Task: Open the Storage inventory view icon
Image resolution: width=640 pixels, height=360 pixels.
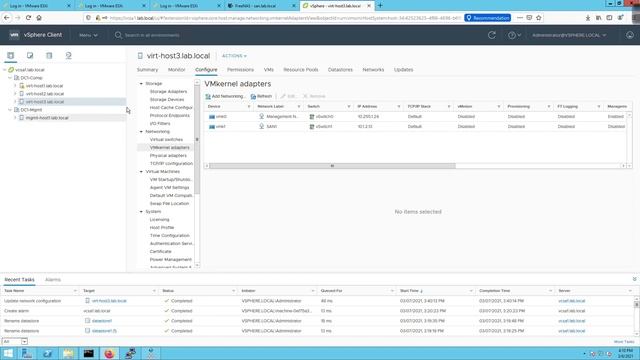Action: pos(49,56)
